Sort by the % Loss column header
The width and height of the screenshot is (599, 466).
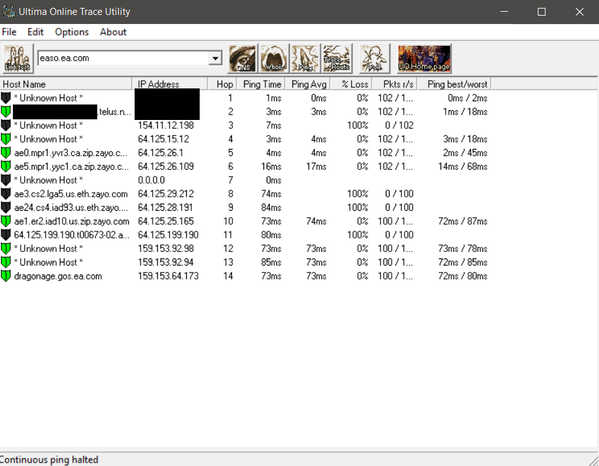click(x=351, y=84)
